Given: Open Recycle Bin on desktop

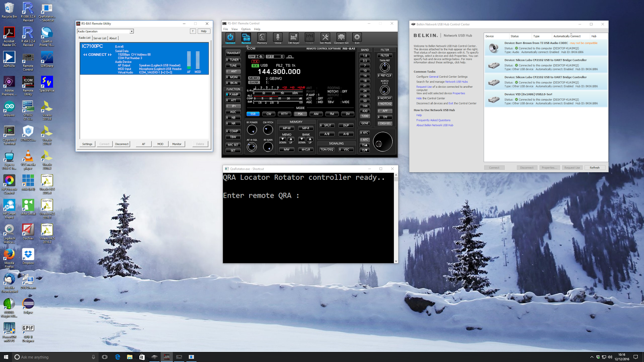Looking at the screenshot, I should pos(9,11).
